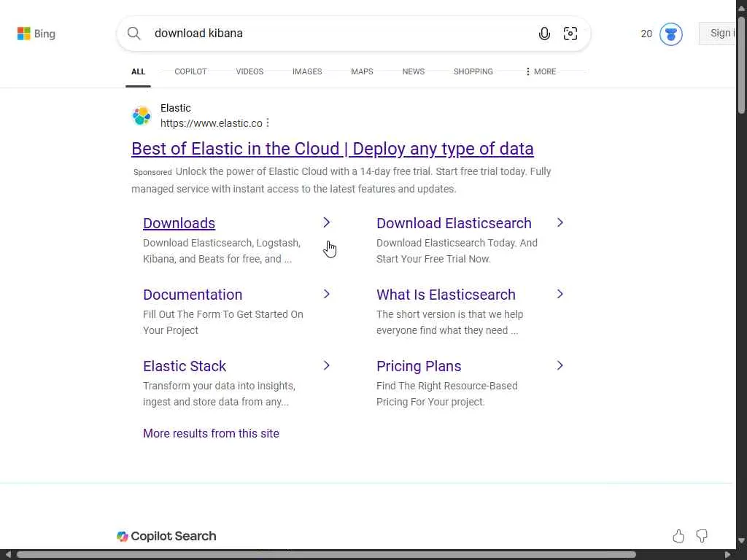
Task: Give thumbs down to Copilot Search
Action: tap(702, 537)
